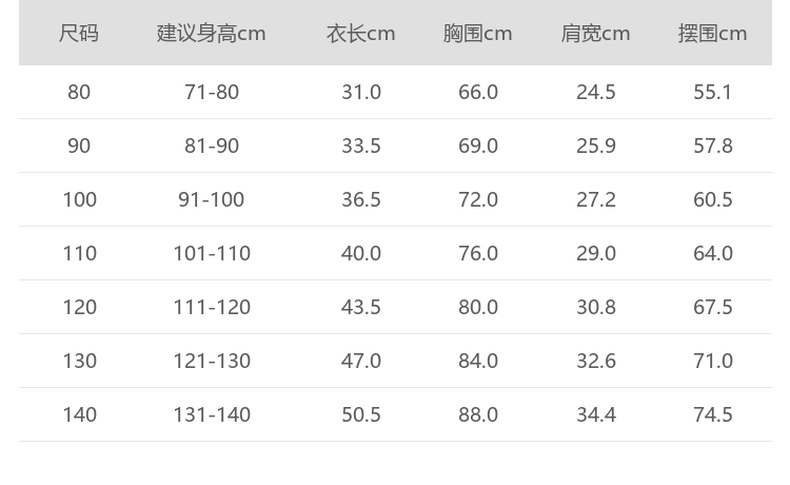This screenshot has width=790, height=485.
Task: Select the 43.5 garment length cell
Action: click(x=361, y=307)
